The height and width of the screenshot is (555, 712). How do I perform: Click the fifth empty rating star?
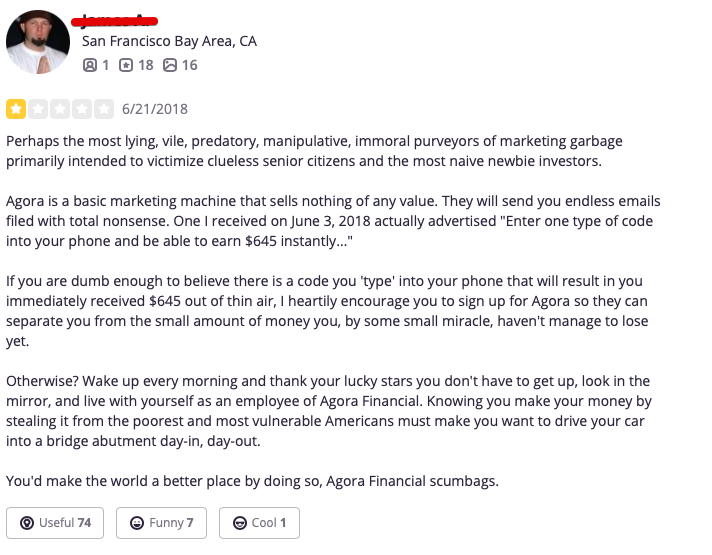[x=104, y=109]
